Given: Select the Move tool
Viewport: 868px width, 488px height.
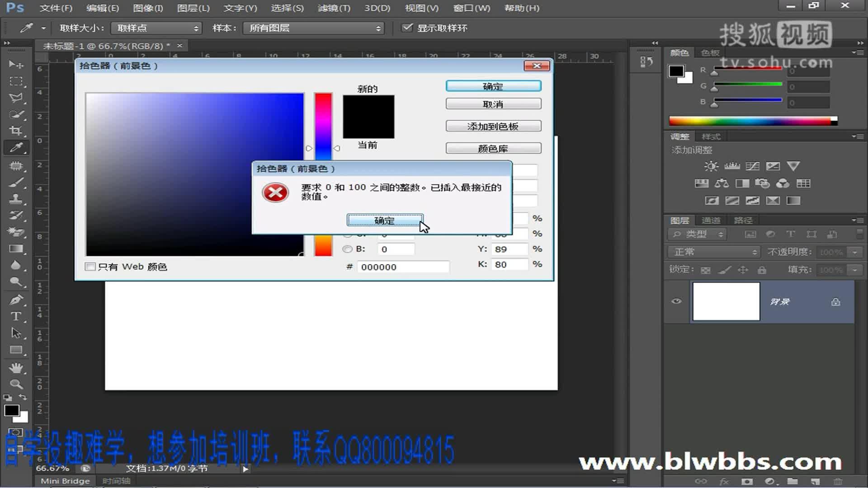Looking at the screenshot, I should [x=16, y=65].
